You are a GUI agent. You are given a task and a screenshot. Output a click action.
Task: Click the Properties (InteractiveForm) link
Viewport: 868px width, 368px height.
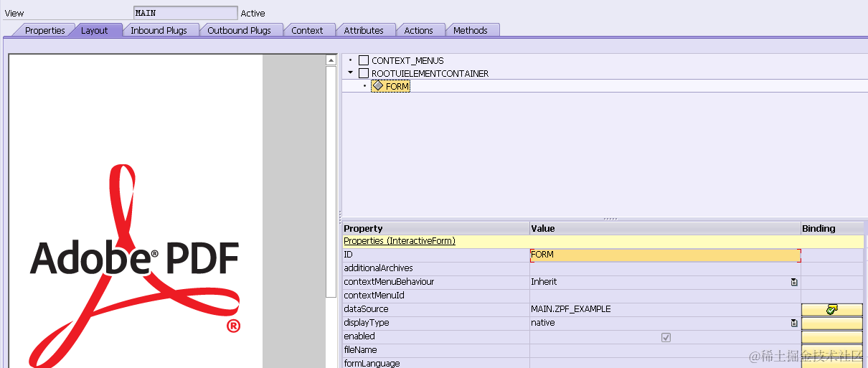point(400,241)
